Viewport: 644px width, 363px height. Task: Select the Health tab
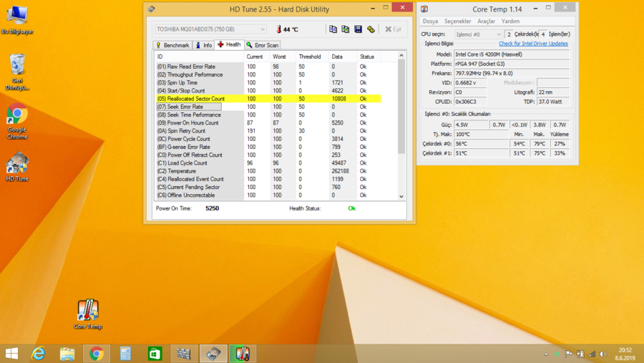(229, 44)
